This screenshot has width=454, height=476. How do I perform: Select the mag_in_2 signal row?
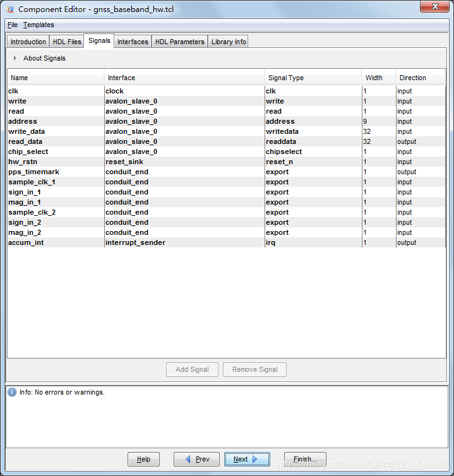pos(227,232)
